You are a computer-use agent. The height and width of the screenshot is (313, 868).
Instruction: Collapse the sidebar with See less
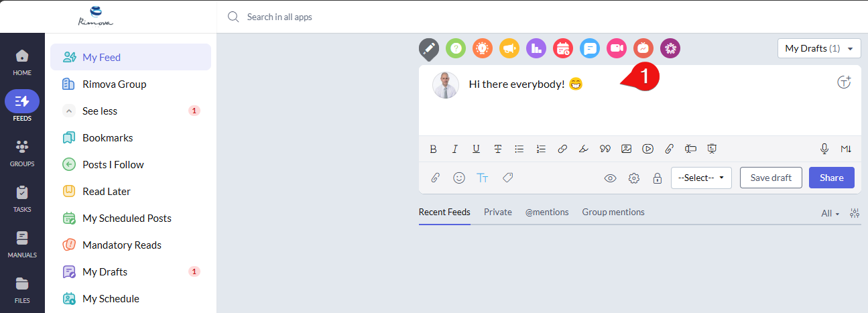tap(100, 111)
